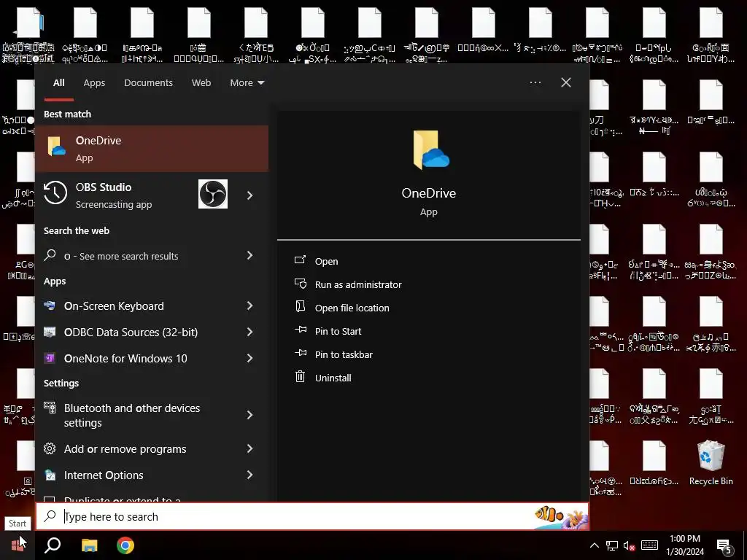
Task: Click the OneNote for Windows 10 icon
Action: 50,358
